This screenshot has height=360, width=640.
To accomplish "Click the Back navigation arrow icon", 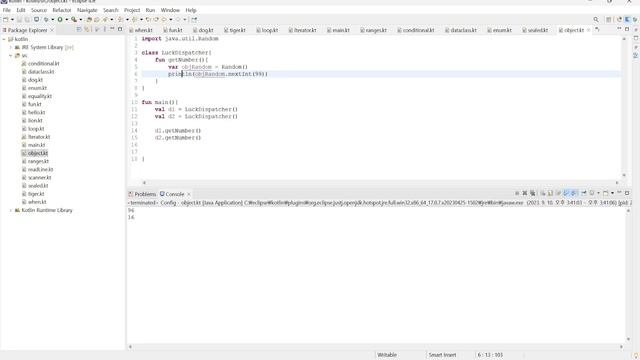I will 164,20.
